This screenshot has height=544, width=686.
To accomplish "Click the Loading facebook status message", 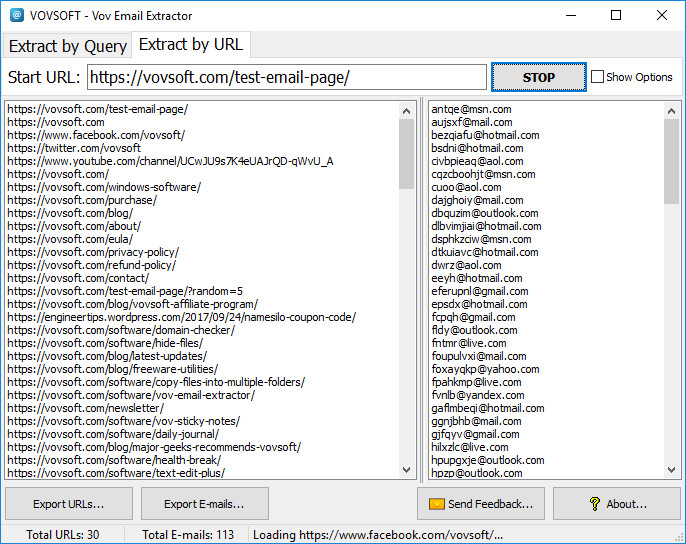I will pyautogui.click(x=378, y=535).
